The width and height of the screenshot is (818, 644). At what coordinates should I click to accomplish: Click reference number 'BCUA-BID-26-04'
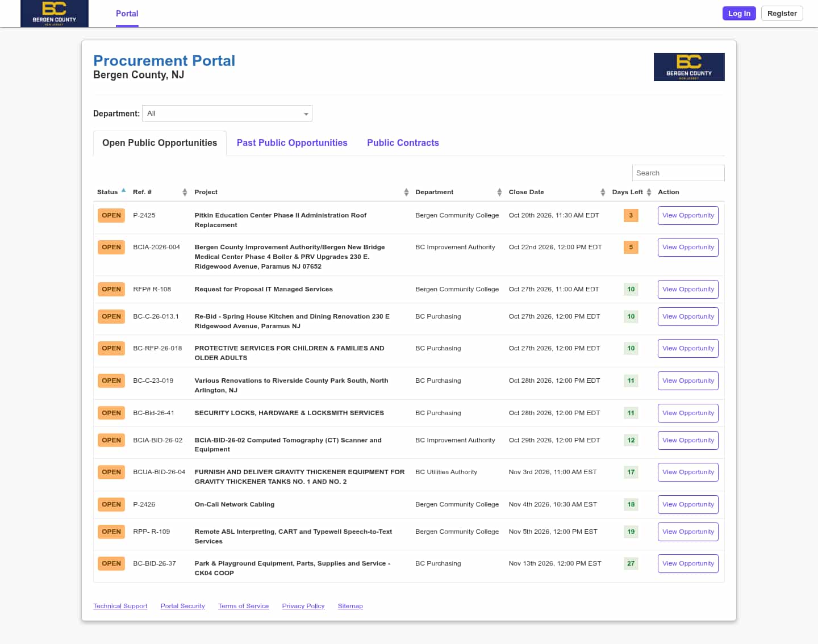pyautogui.click(x=159, y=472)
